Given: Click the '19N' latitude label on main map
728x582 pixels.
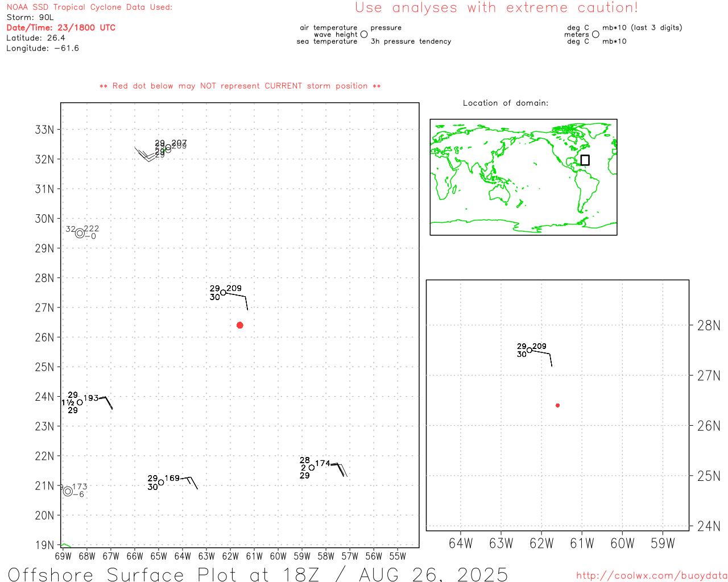Looking at the screenshot, I should 44,546.
